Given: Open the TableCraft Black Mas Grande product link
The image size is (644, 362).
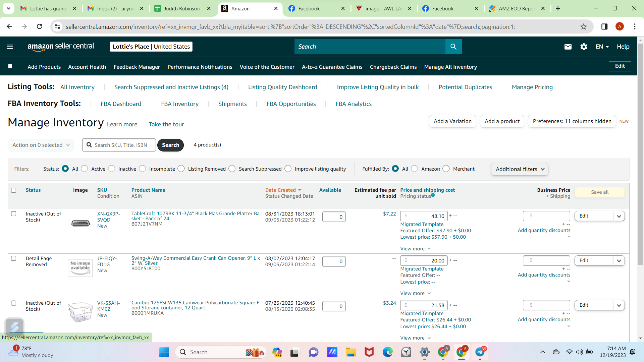Looking at the screenshot, I should [195, 216].
